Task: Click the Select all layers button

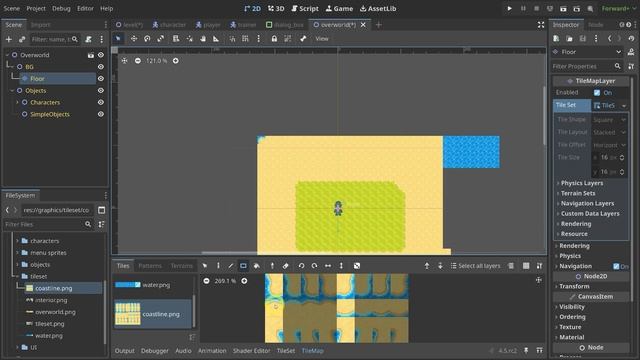Action: (x=475, y=266)
